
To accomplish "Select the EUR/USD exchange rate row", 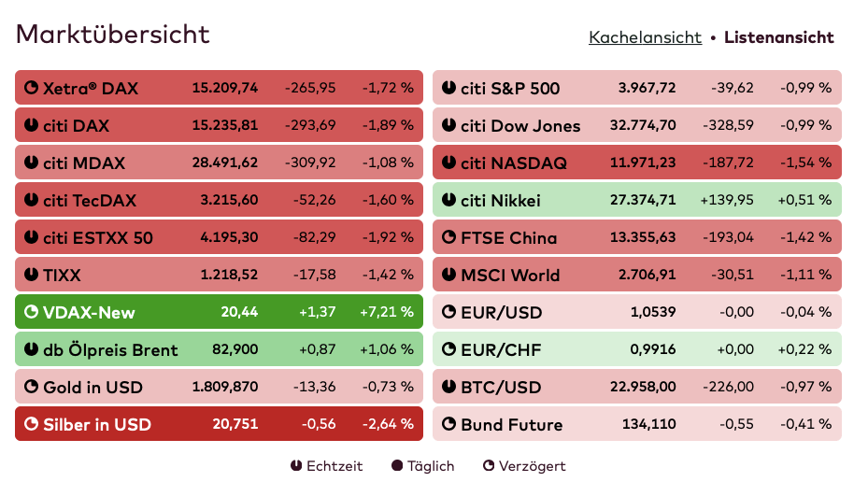I will (x=636, y=312).
